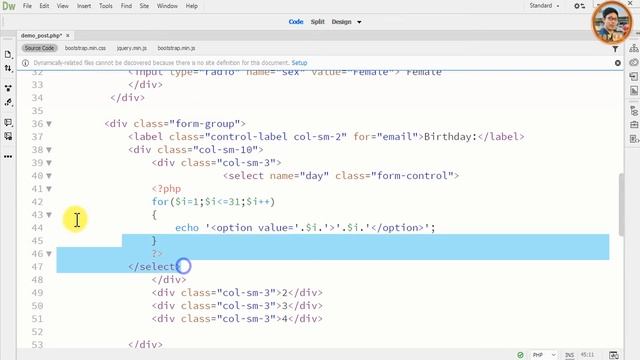Switch to Split view
This screenshot has height=360, width=640.
tap(318, 22)
